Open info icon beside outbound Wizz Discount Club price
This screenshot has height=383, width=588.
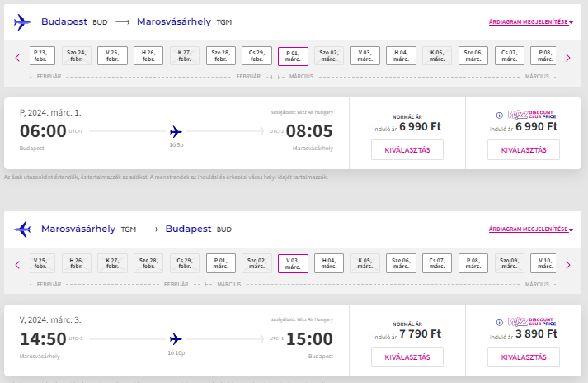pos(499,116)
